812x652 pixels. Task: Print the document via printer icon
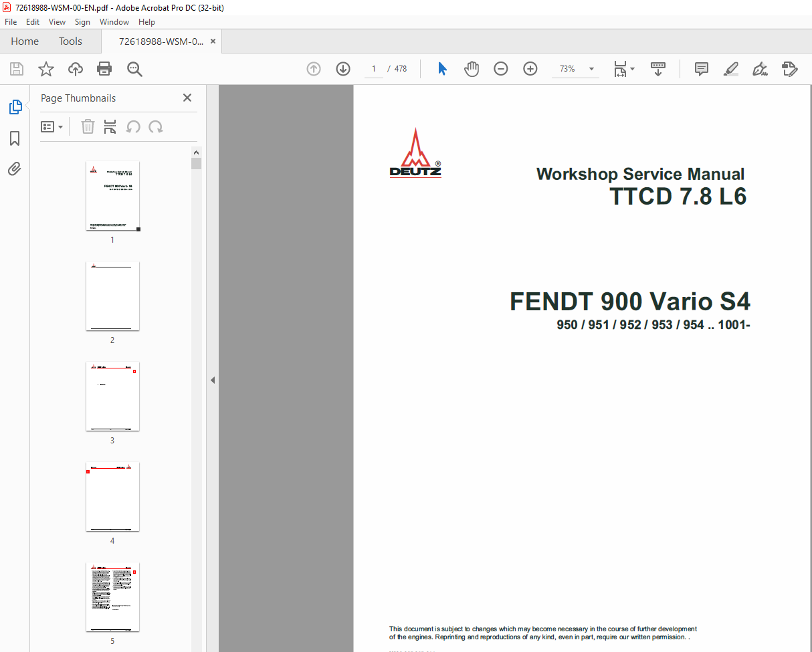click(x=104, y=69)
